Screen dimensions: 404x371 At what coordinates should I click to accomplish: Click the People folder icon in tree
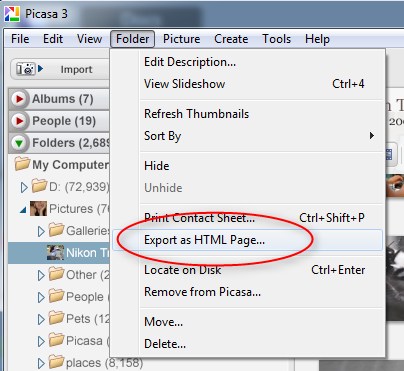coord(56,296)
